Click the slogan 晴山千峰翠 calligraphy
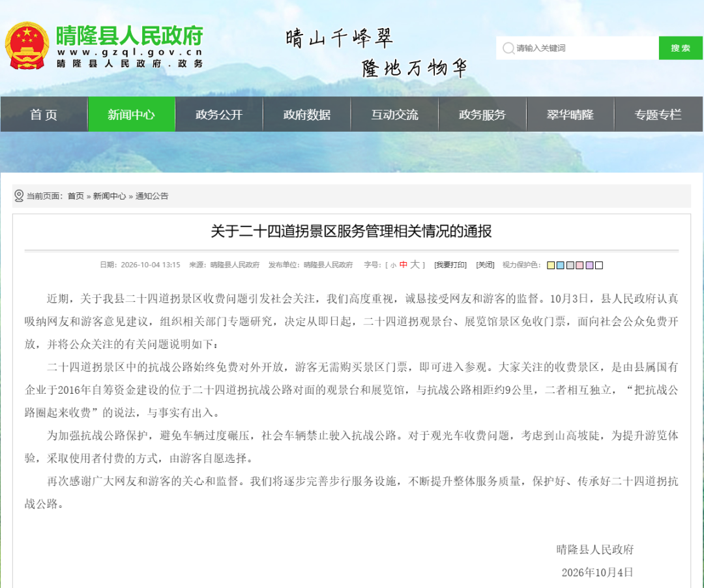The image size is (704, 588). coord(340,38)
